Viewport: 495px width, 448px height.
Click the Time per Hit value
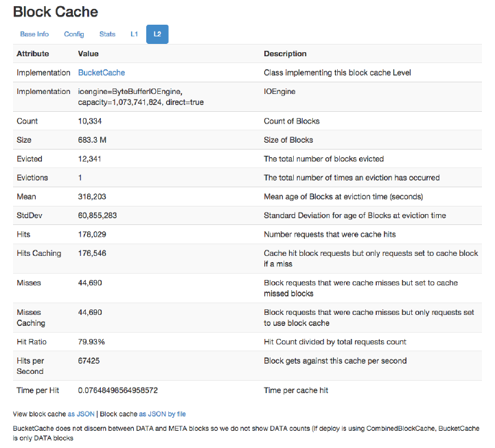click(118, 390)
